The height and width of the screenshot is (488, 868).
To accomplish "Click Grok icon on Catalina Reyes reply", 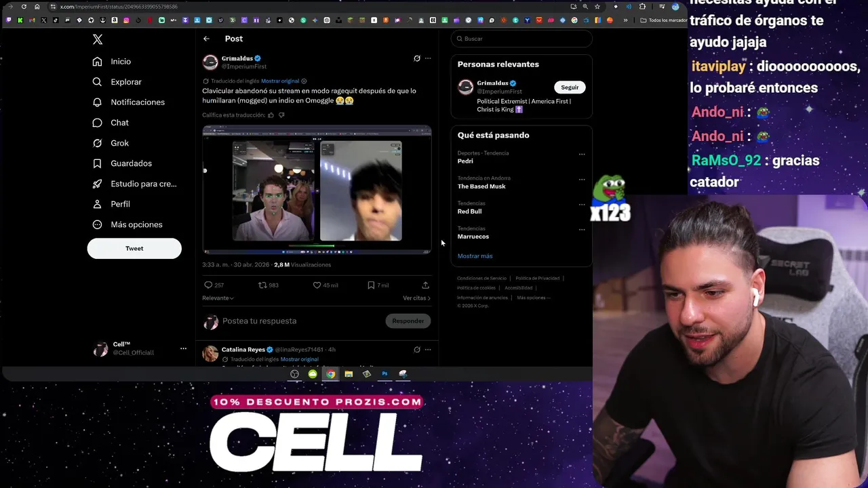I will [x=417, y=350].
